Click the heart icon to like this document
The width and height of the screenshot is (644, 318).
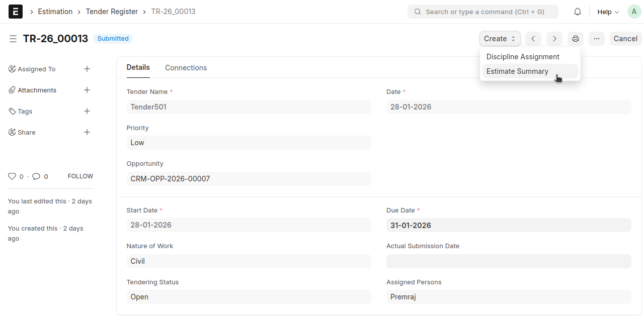12,176
